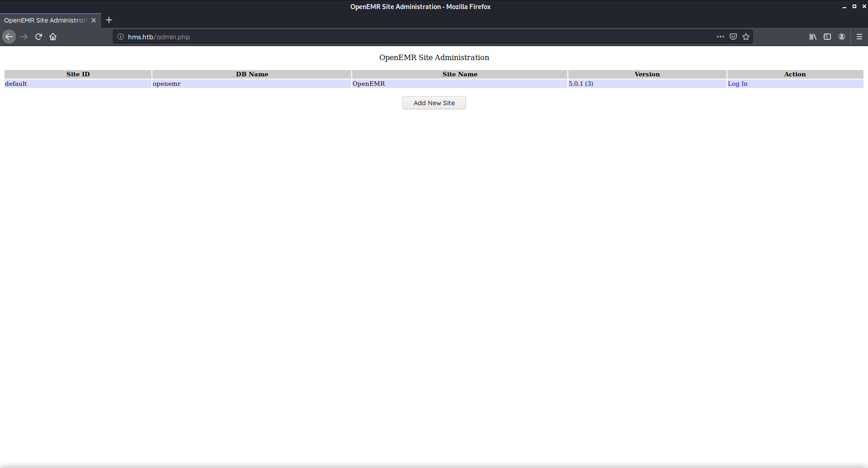Close the OpenEMR Site Administration tab

[x=94, y=20]
